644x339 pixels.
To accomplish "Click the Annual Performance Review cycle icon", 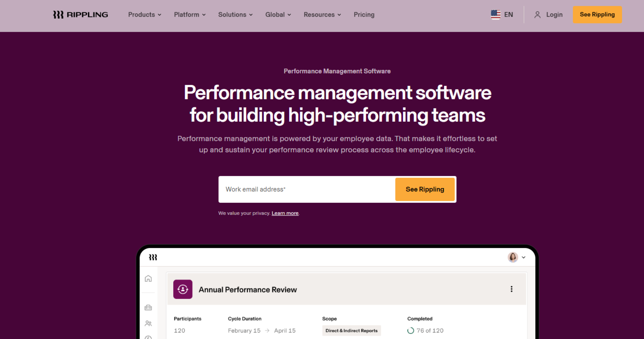I will (x=183, y=289).
